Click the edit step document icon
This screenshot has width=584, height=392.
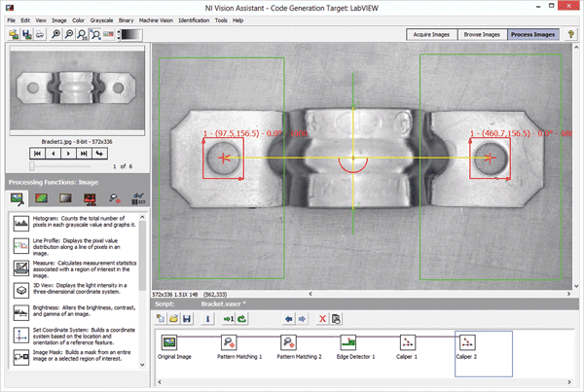[336, 319]
